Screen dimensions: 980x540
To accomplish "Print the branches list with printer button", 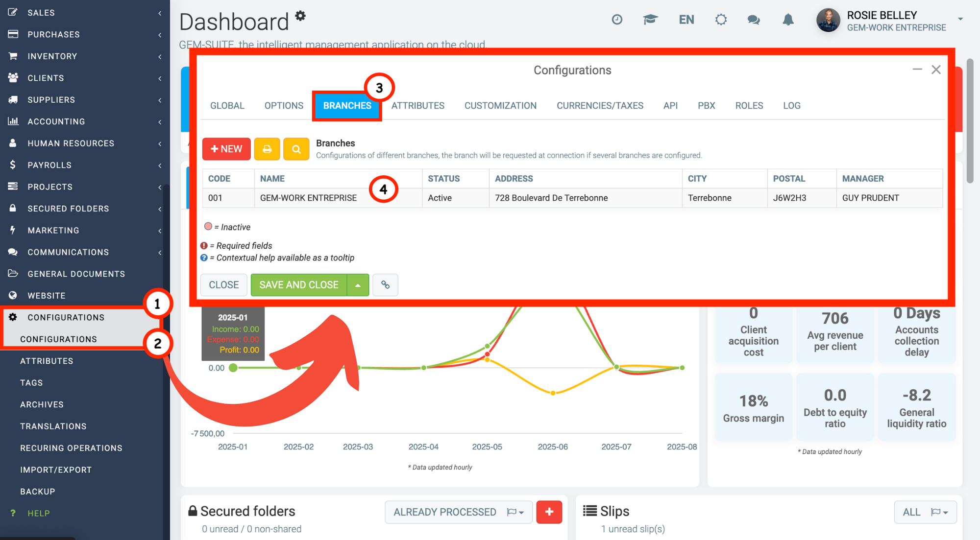I will pos(267,149).
